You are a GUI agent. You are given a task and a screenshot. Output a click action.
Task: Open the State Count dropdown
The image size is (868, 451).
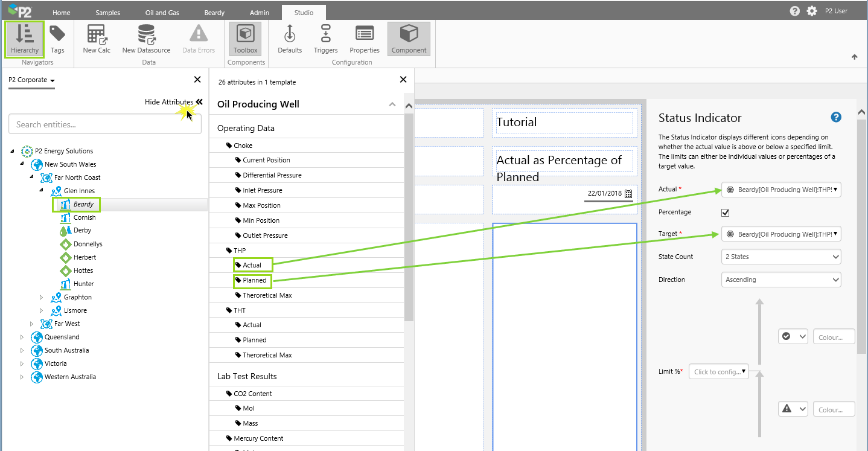pyautogui.click(x=780, y=257)
